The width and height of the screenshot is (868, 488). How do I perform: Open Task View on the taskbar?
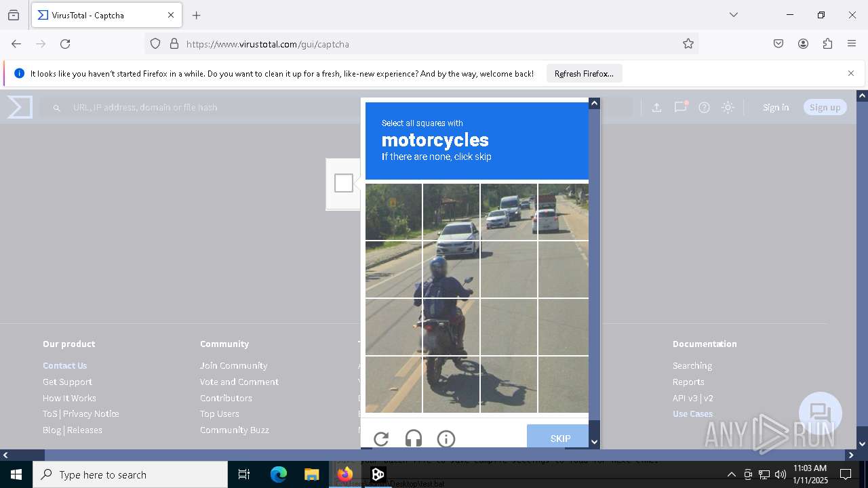click(244, 474)
